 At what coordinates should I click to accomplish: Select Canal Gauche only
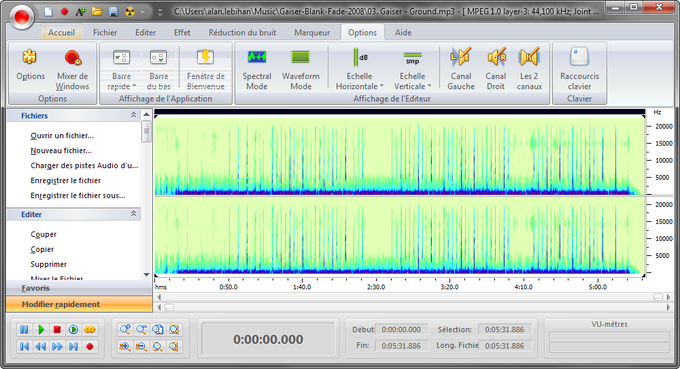[x=461, y=69]
